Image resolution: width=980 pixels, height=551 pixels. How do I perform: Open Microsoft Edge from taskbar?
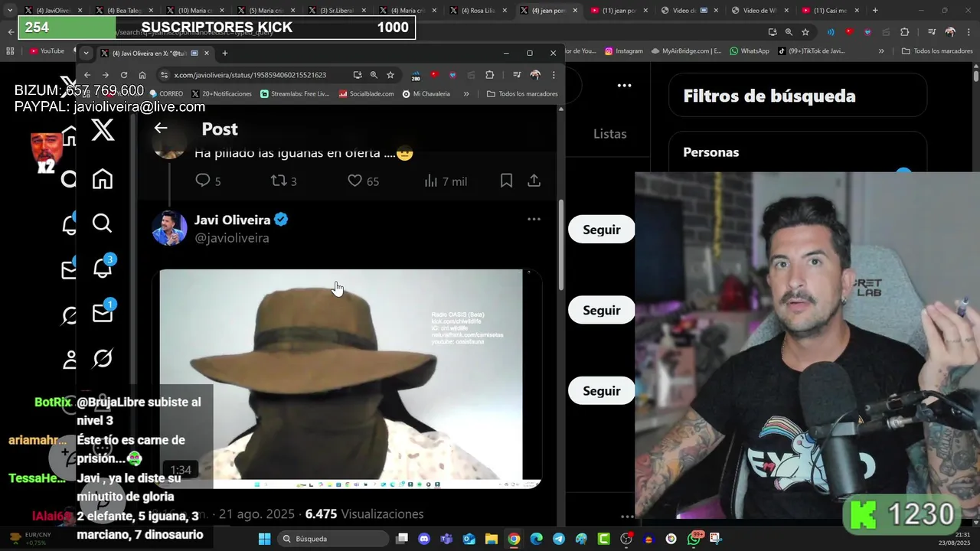[537, 539]
